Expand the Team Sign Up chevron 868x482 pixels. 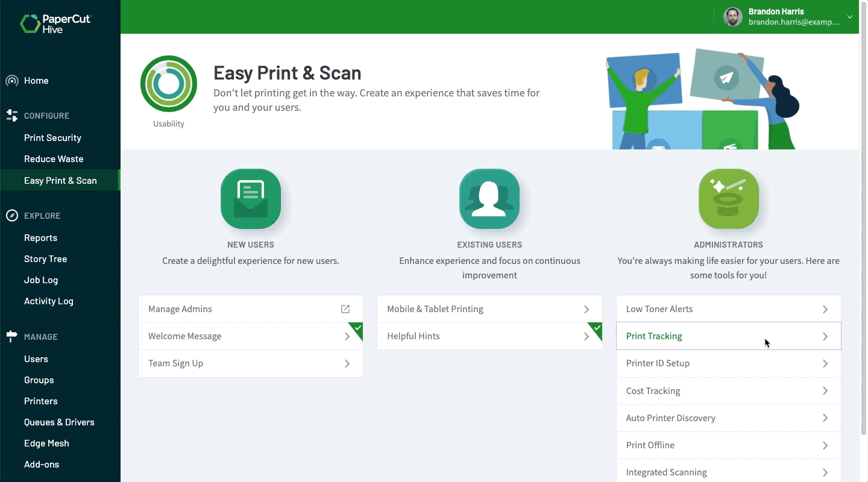(347, 363)
